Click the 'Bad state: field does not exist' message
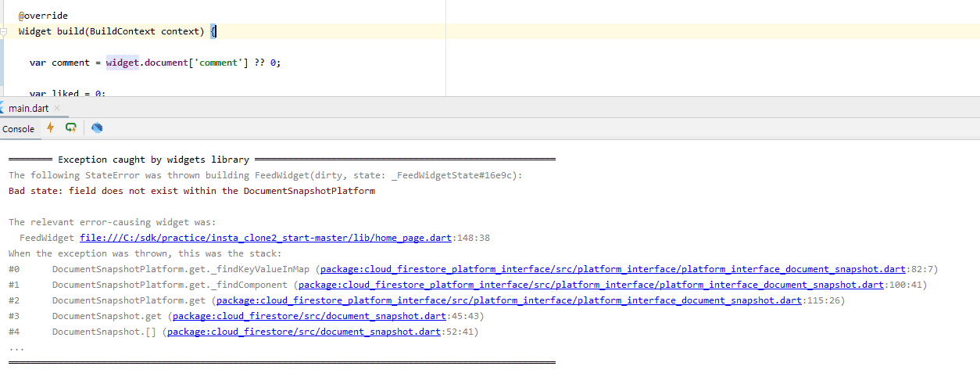The height and width of the screenshot is (377, 980). 191,191
